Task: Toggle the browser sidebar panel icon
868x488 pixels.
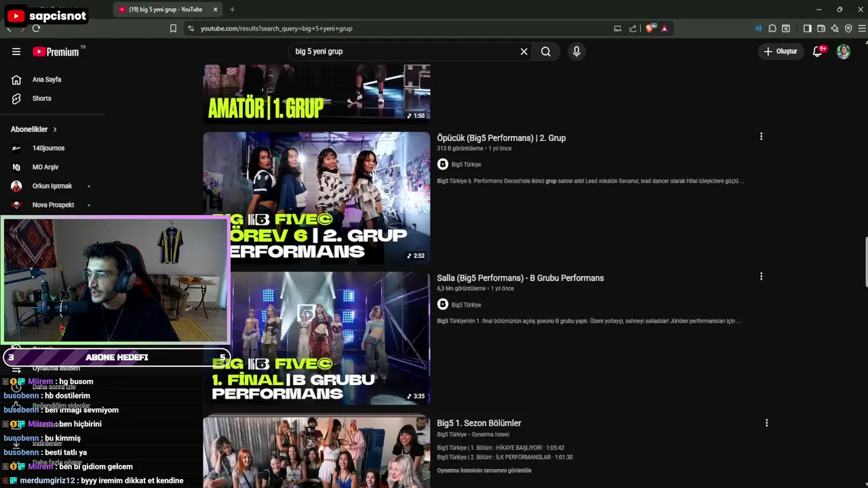Action: [x=807, y=28]
